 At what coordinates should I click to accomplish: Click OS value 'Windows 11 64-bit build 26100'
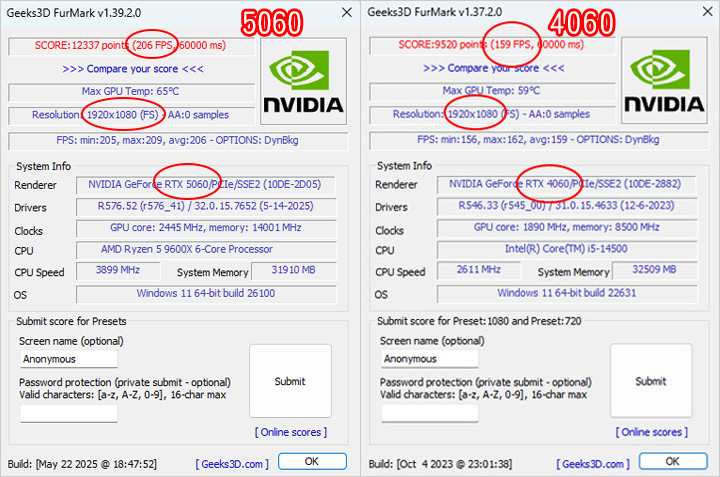206,294
